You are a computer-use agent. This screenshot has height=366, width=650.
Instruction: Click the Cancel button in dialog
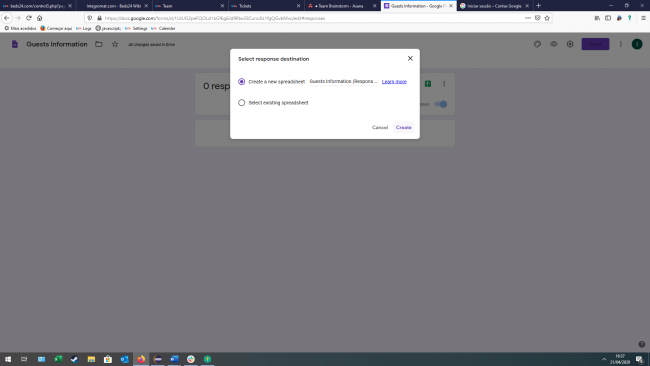(x=380, y=127)
